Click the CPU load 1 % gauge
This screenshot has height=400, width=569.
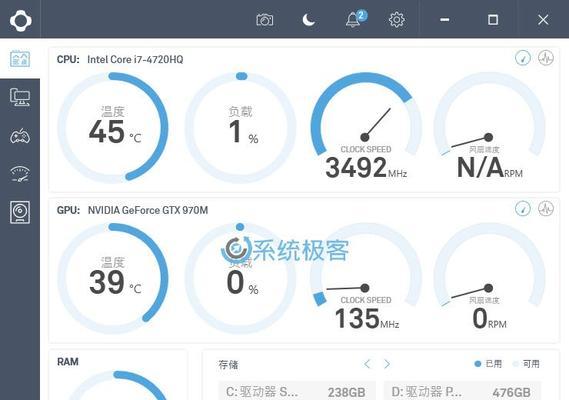pyautogui.click(x=241, y=127)
